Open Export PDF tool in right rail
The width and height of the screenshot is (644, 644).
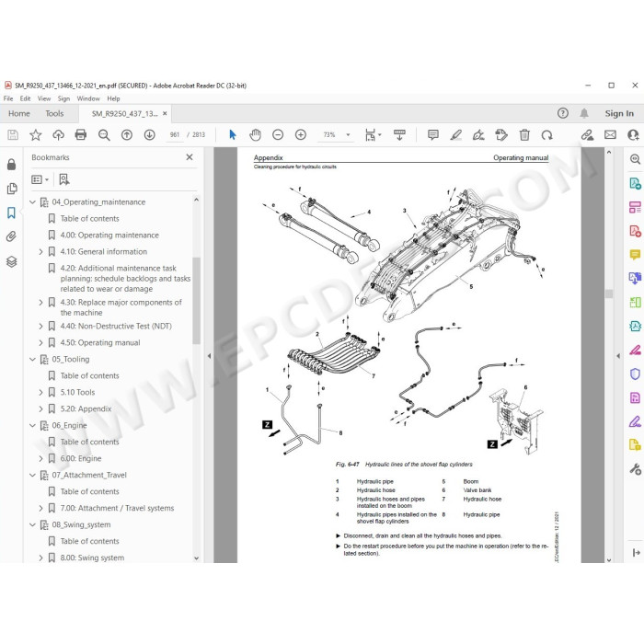coord(635,183)
